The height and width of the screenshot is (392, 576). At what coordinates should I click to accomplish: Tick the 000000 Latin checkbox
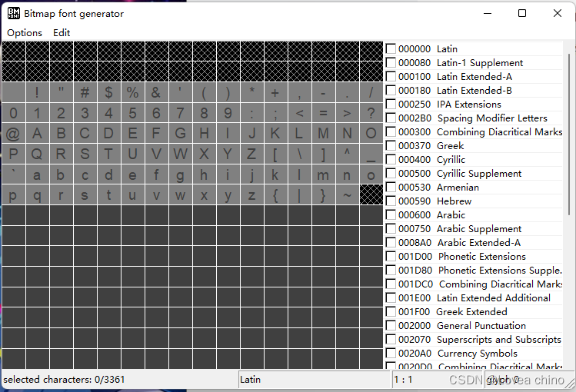click(x=391, y=49)
